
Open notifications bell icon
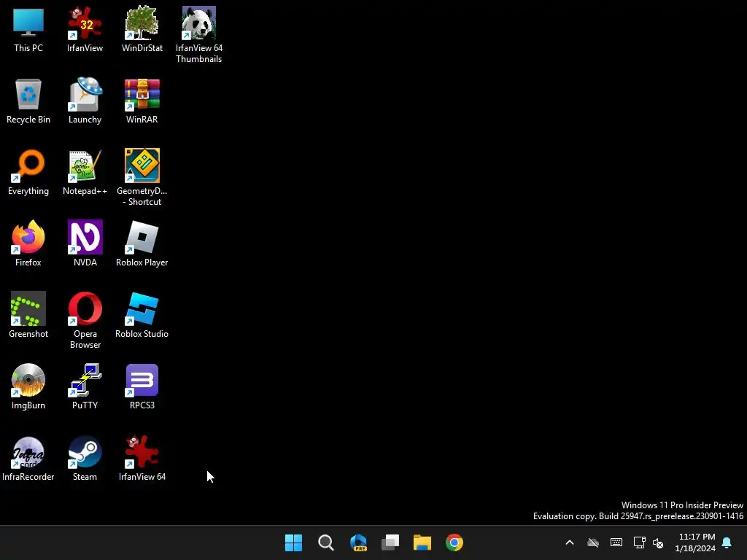pyautogui.click(x=727, y=542)
